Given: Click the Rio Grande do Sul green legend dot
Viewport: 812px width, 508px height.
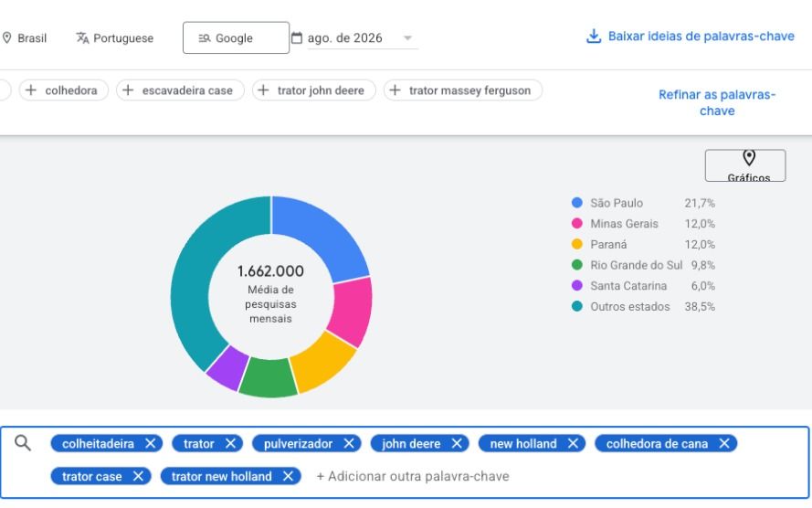Looking at the screenshot, I should click(577, 265).
